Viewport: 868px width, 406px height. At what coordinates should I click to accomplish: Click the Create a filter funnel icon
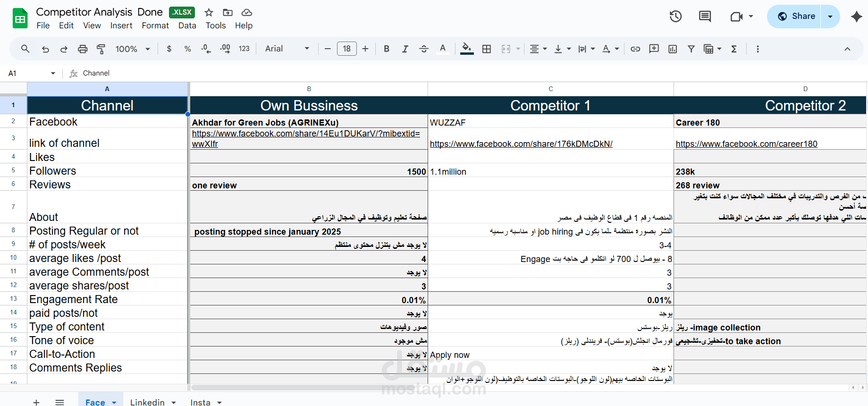coord(691,49)
